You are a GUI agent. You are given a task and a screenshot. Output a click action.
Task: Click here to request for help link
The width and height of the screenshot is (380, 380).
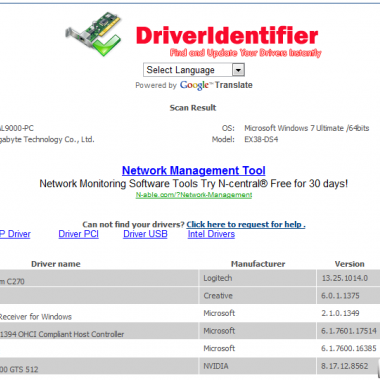(246, 224)
